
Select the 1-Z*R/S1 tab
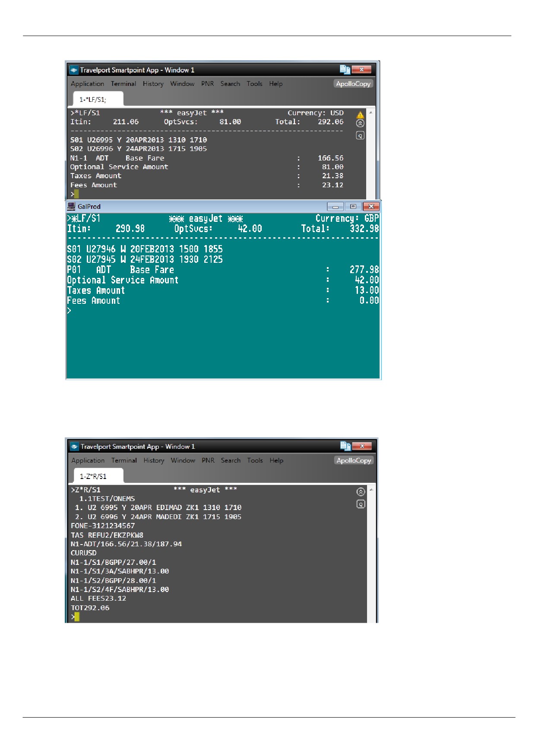(x=98, y=476)
